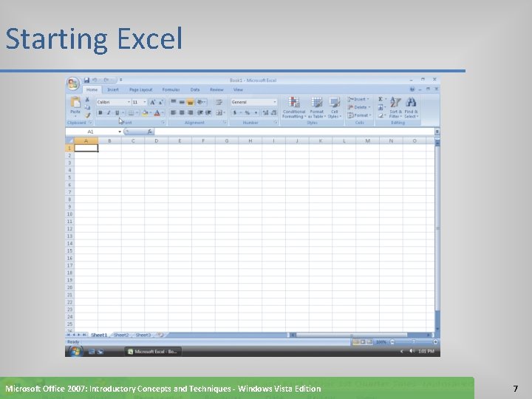Toggle the highlighted Bottom Align button

tap(191, 102)
